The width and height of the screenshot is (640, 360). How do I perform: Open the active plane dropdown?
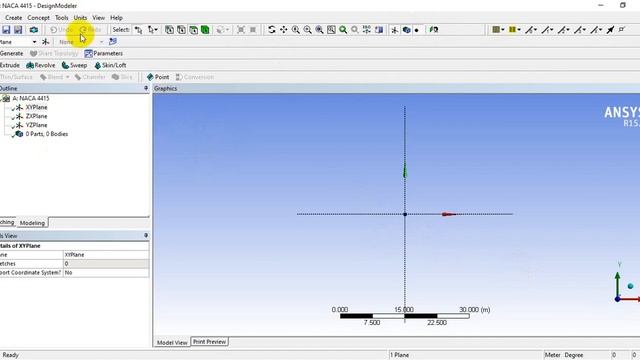coord(34,42)
